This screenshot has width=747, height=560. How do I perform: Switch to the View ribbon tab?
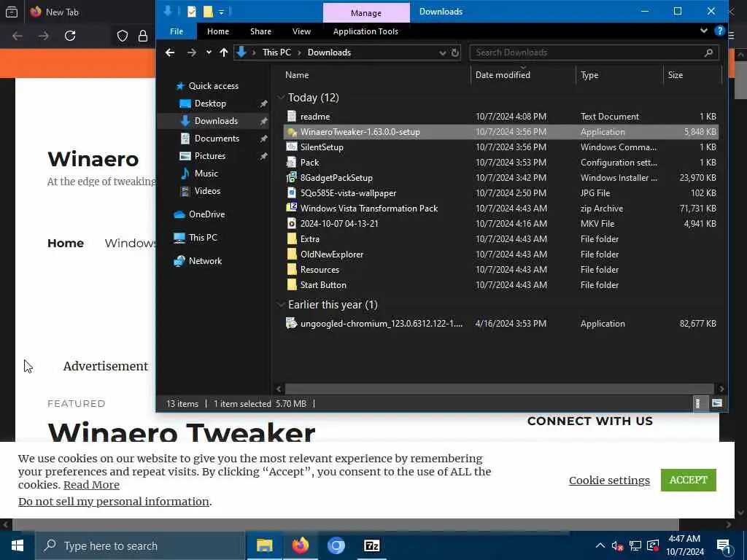click(x=301, y=31)
